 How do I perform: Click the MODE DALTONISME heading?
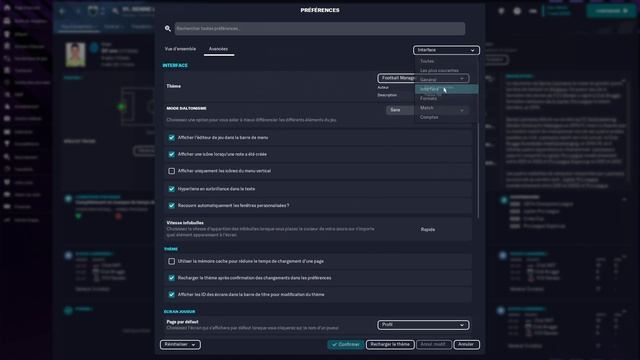pos(187,109)
